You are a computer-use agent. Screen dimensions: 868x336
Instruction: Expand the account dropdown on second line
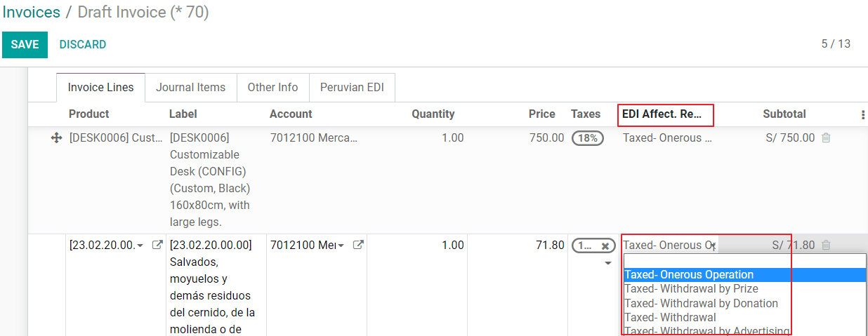tap(341, 246)
